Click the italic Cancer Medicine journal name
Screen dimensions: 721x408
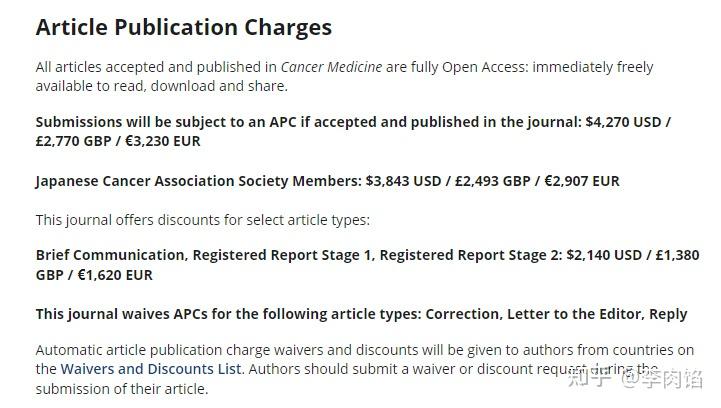pos(331,67)
